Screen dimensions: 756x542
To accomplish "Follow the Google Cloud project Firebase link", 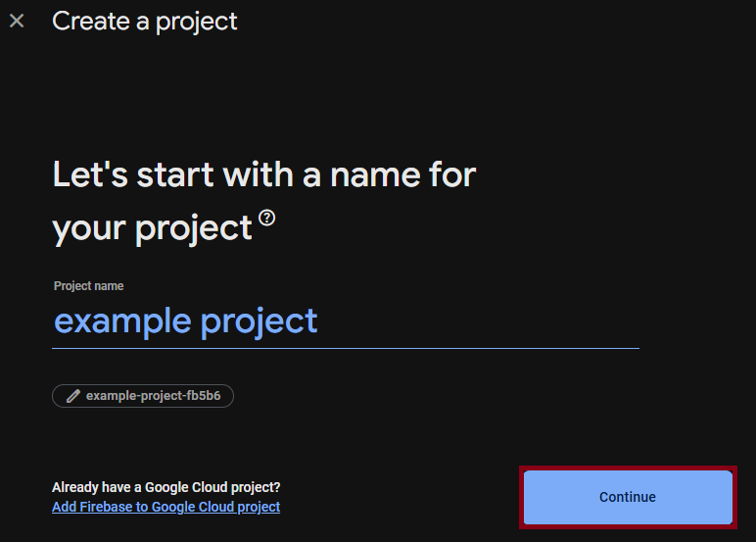I will (x=165, y=507).
